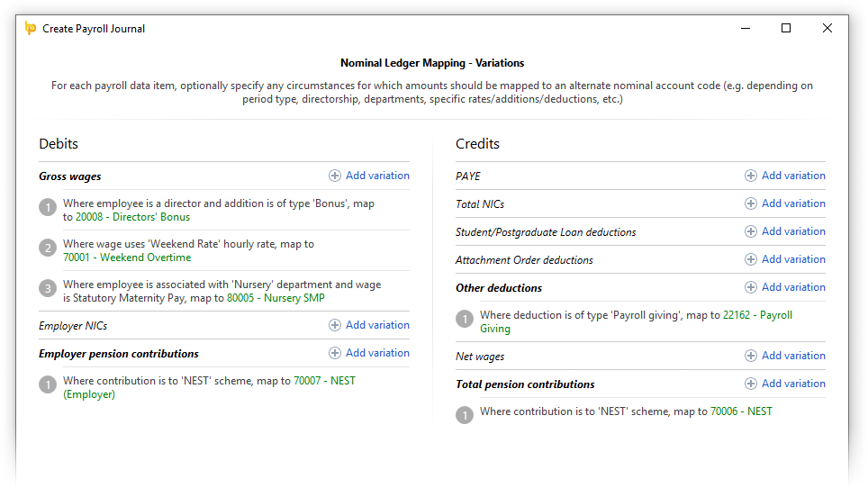Click plus icon for Employer pension contributions
This screenshot has width=868, height=488.
tap(334, 353)
